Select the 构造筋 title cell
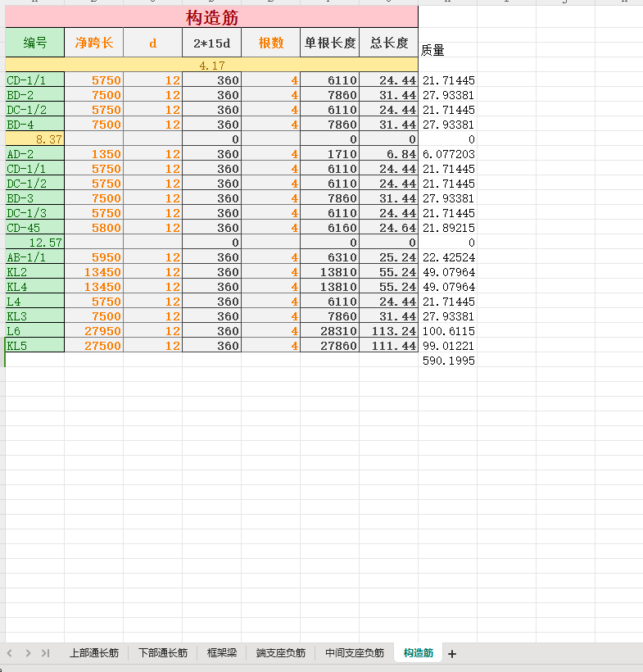The image size is (643, 672). (x=211, y=17)
